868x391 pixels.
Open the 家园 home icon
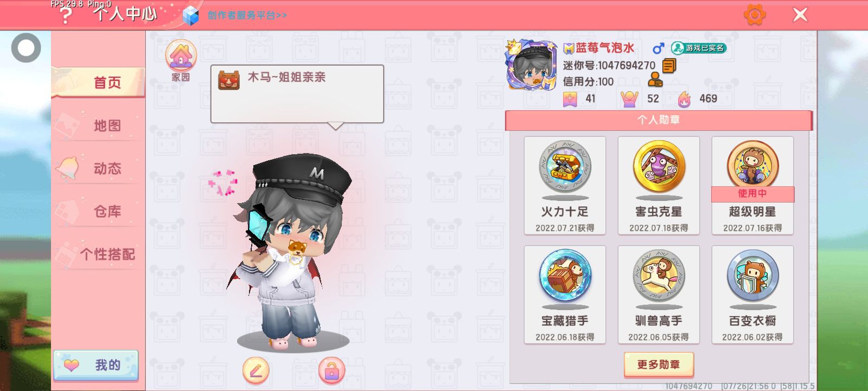coord(181,61)
